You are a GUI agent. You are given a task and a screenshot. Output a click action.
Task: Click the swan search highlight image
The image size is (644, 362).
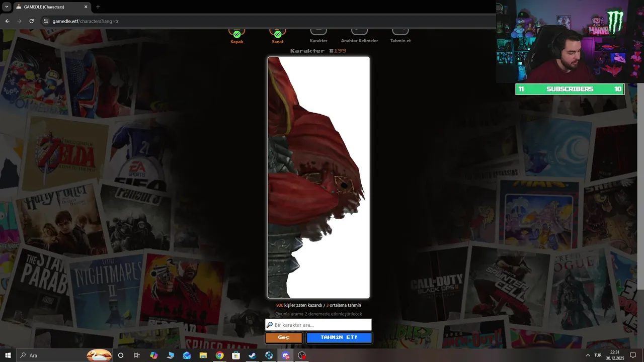tap(99, 355)
